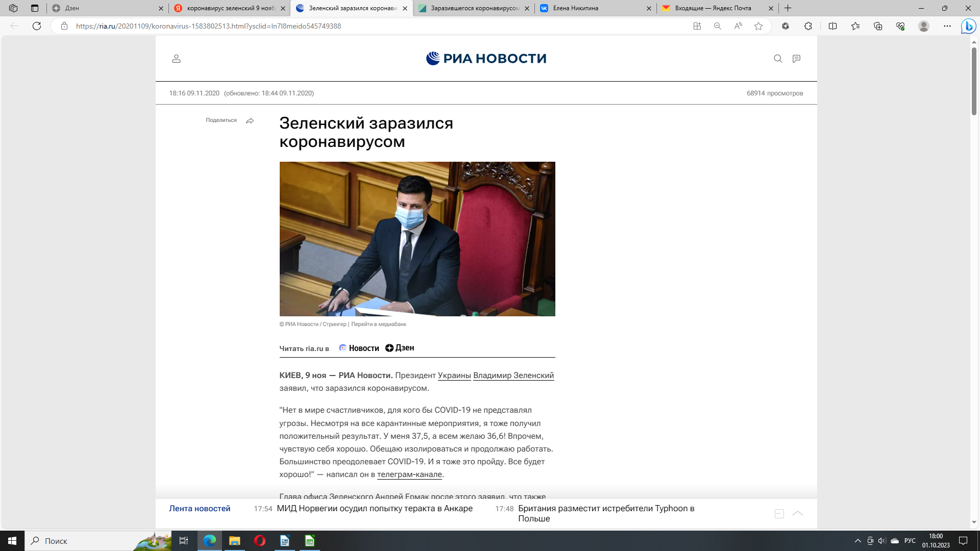Switch to the Елена Никитина VK tab
The width and height of the screenshot is (980, 551).
click(596, 8)
